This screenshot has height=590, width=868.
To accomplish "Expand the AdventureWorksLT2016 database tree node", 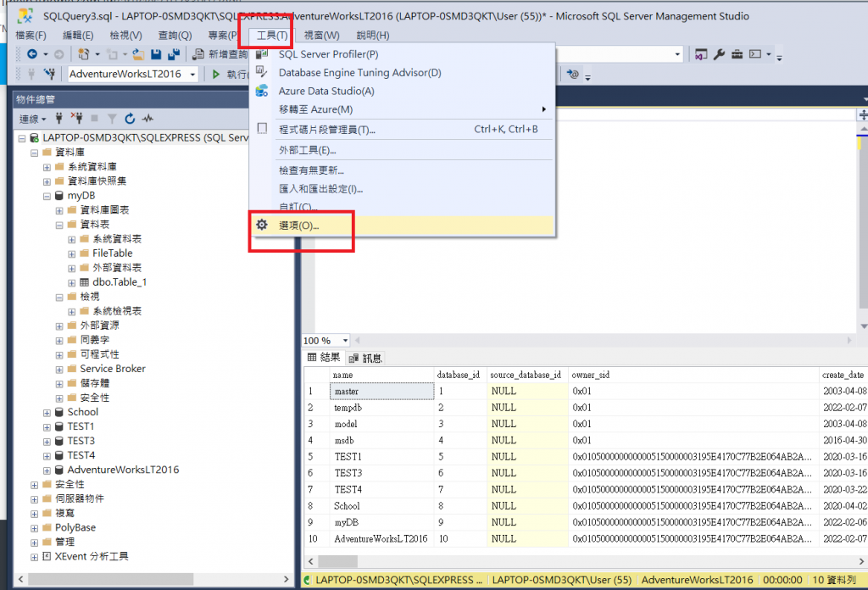I will (x=47, y=470).
